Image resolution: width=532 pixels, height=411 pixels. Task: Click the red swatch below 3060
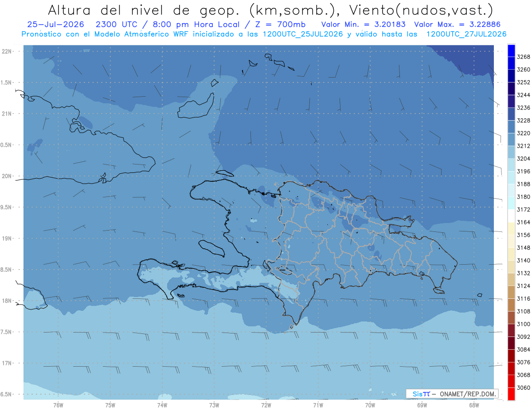coord(511,394)
